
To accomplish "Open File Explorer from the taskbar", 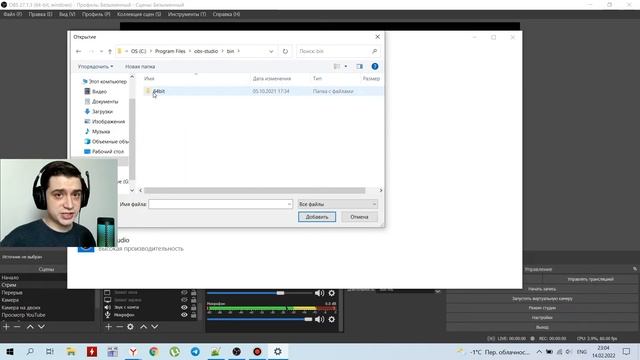I will (71, 351).
